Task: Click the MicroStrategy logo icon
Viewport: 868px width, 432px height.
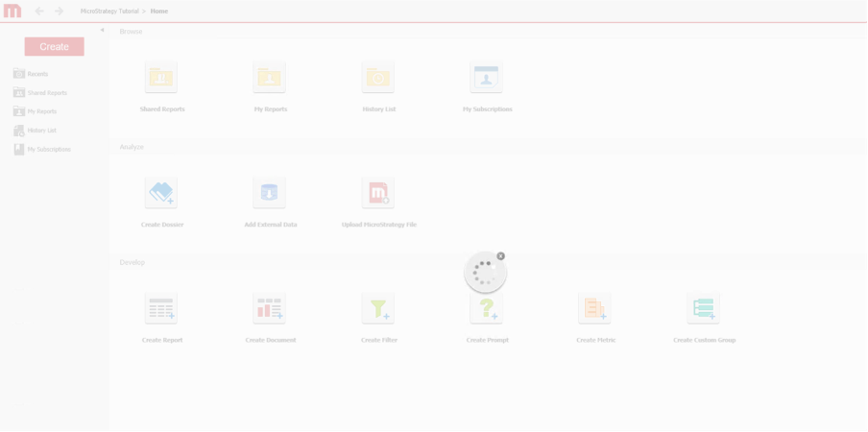Action: [12, 12]
